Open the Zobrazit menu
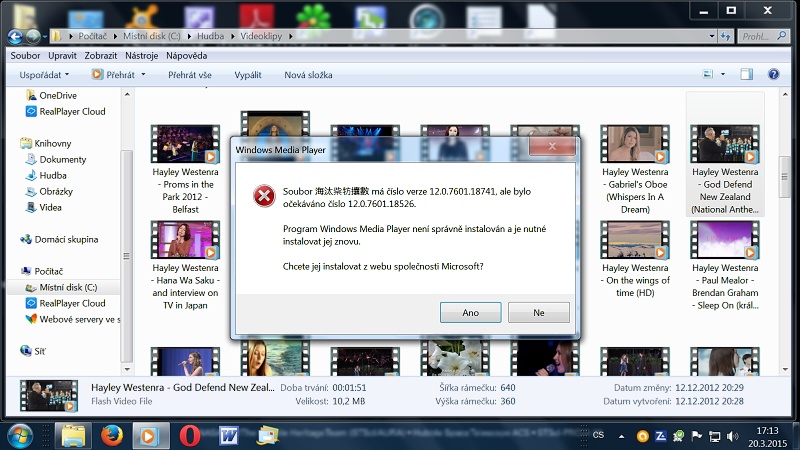This screenshot has width=800, height=450. pyautogui.click(x=101, y=56)
